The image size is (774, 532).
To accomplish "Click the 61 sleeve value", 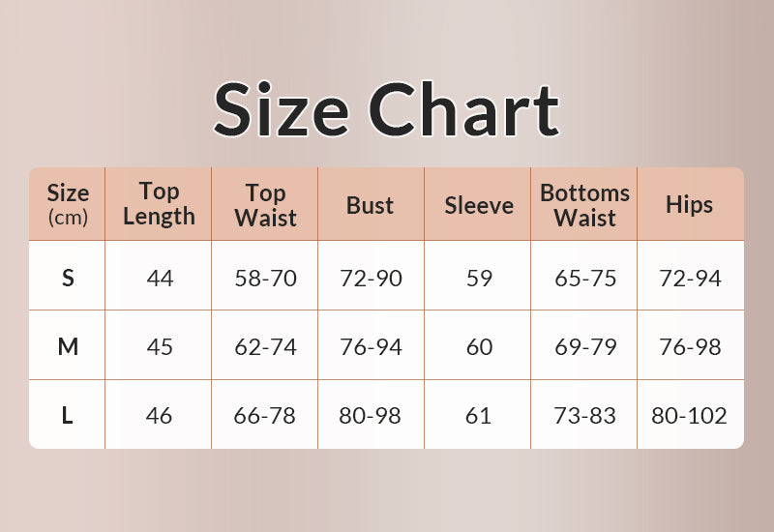I will click(x=479, y=416).
